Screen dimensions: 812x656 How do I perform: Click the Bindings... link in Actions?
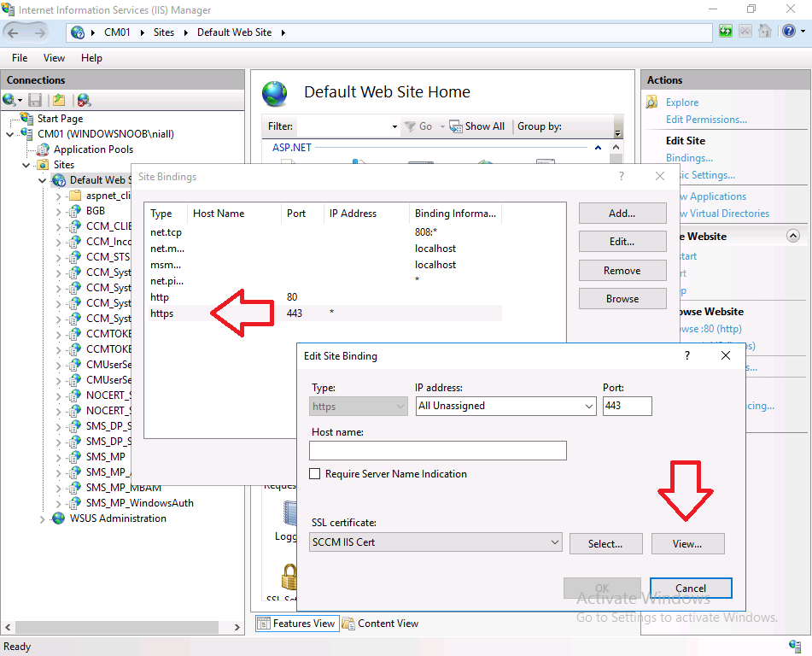[689, 158]
